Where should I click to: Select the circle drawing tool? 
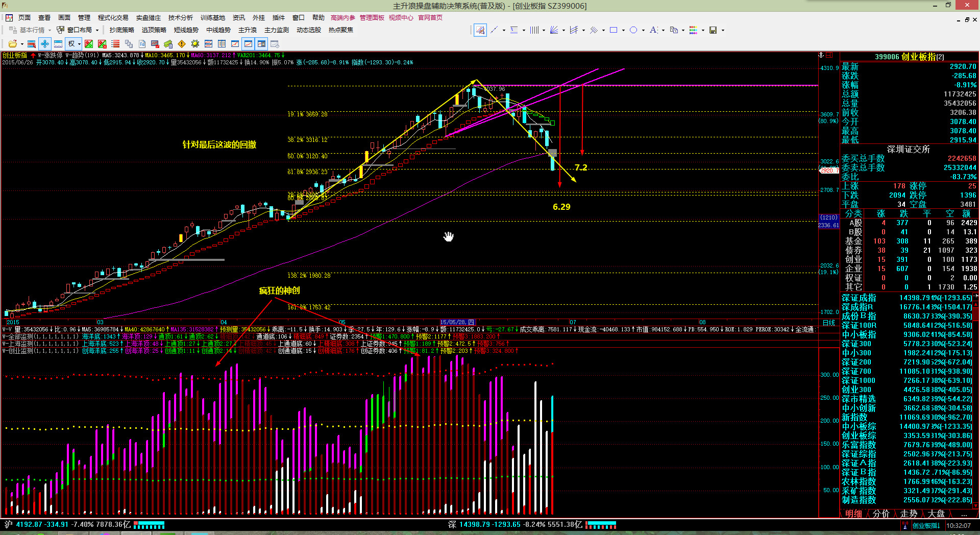[633, 30]
